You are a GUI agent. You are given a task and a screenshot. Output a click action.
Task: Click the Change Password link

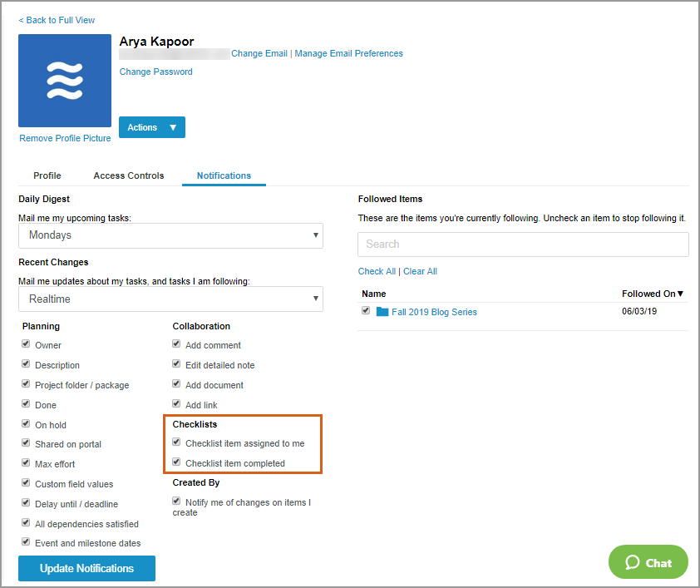click(x=155, y=72)
